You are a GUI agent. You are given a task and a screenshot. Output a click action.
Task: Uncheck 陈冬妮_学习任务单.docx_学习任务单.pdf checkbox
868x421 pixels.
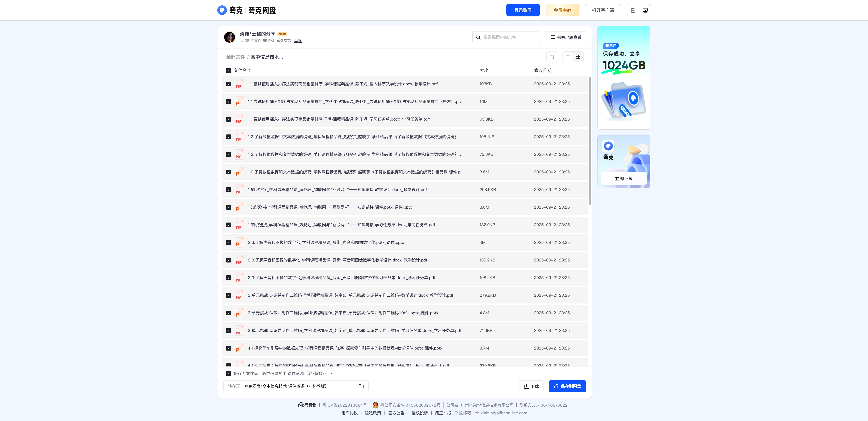(x=229, y=119)
